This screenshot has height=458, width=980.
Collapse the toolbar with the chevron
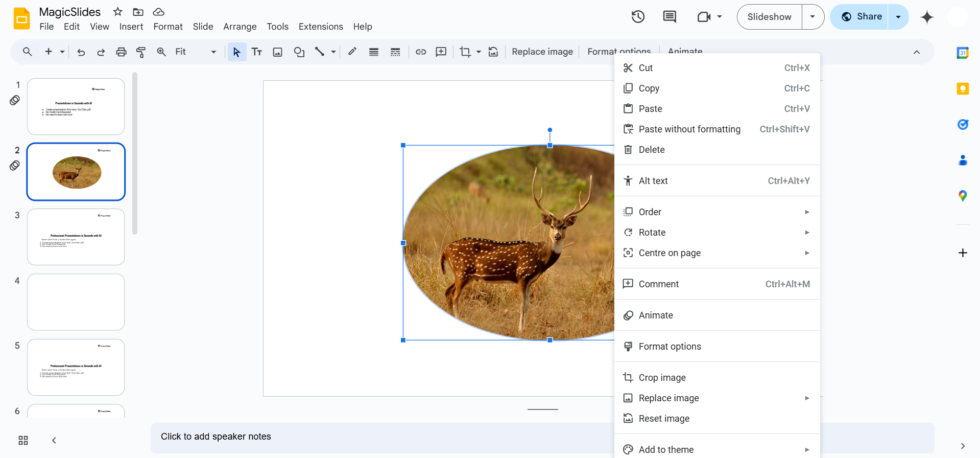point(917,52)
